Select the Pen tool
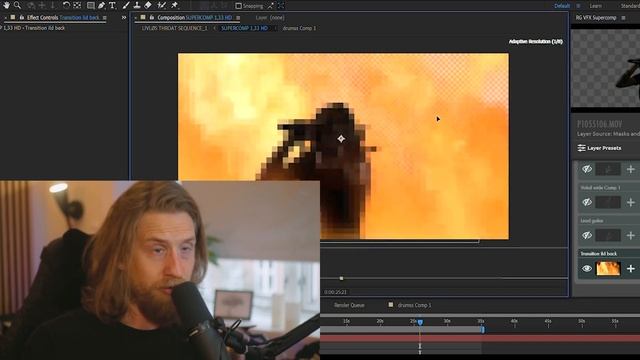Screen dimensions: 640x360 pos(101,5)
